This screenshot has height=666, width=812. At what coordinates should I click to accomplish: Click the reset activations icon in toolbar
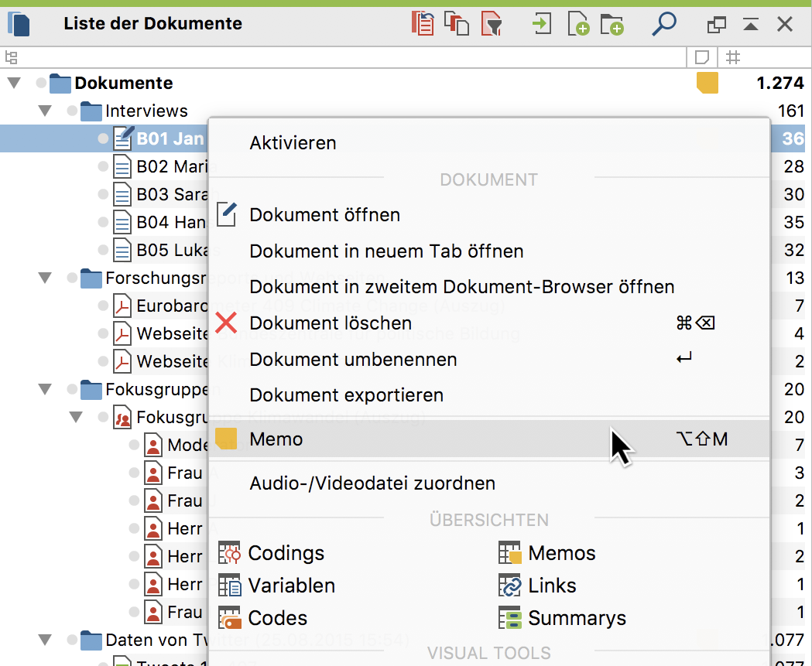click(423, 24)
